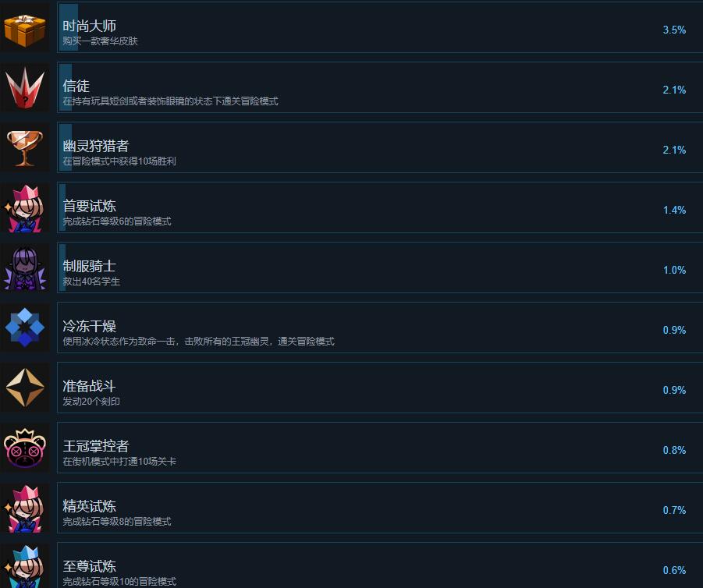Click the description 发动20个刻印
The image size is (703, 588).
tap(91, 402)
